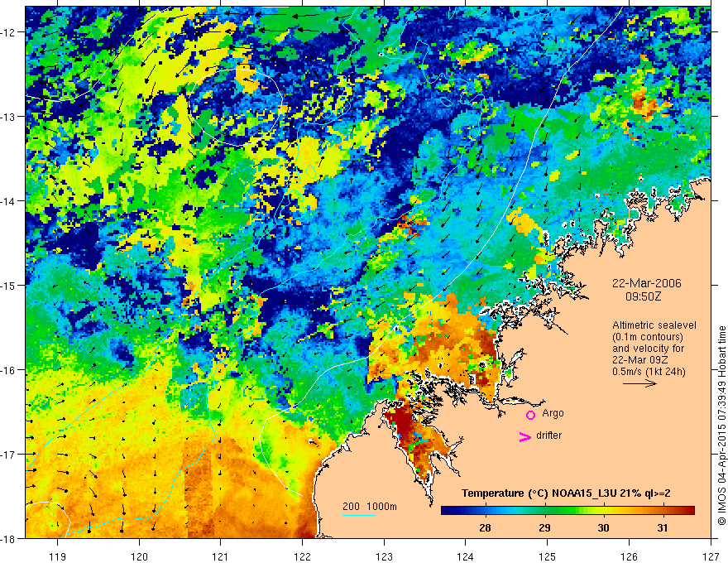This screenshot has width=728, height=563.
Task: Click the dark blue end of the color bar
Action: click(447, 510)
